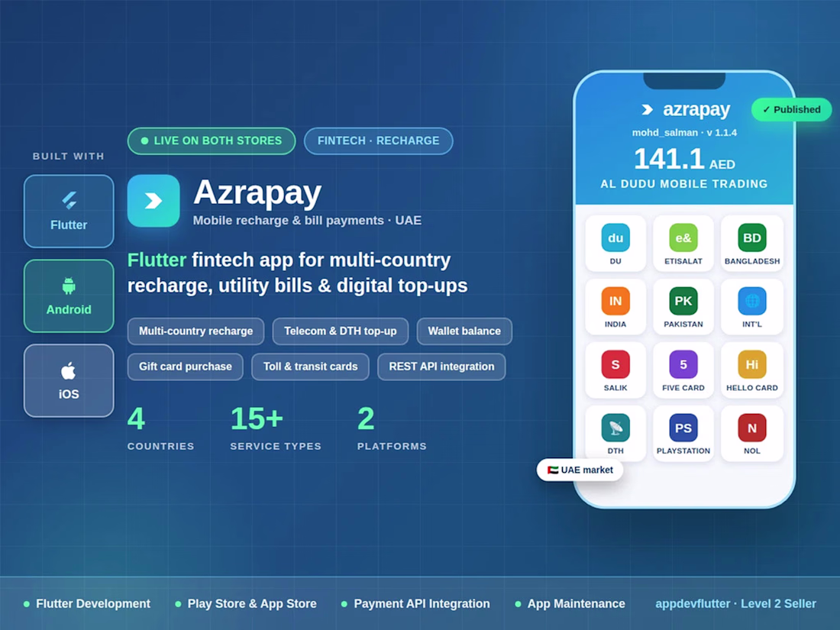Click 'Mobile recharge & bill payments · UAE' subtitle
Viewport: 840px width, 630px height.
307,220
